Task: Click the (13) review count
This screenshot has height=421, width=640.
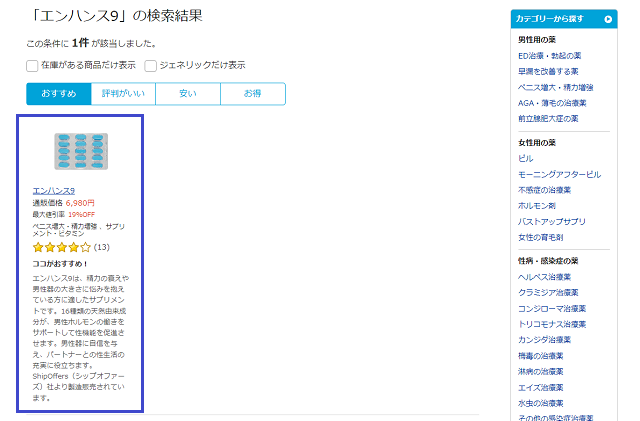Action: coord(102,247)
